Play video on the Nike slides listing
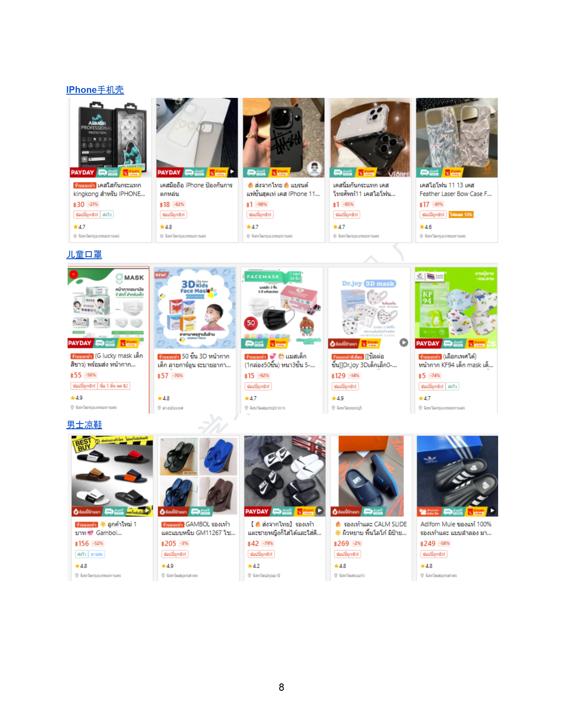Viewport: 563px width, 728px height. coord(319,510)
